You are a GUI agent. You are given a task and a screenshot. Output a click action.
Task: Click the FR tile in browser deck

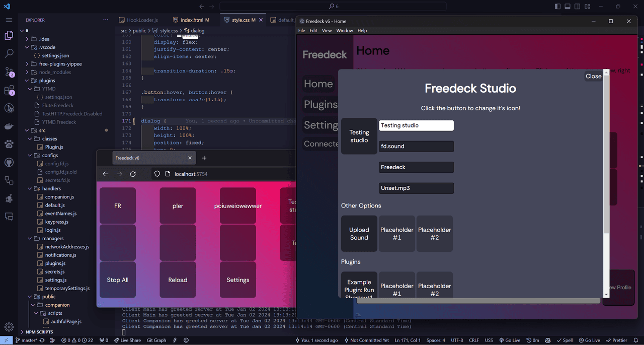click(x=118, y=205)
